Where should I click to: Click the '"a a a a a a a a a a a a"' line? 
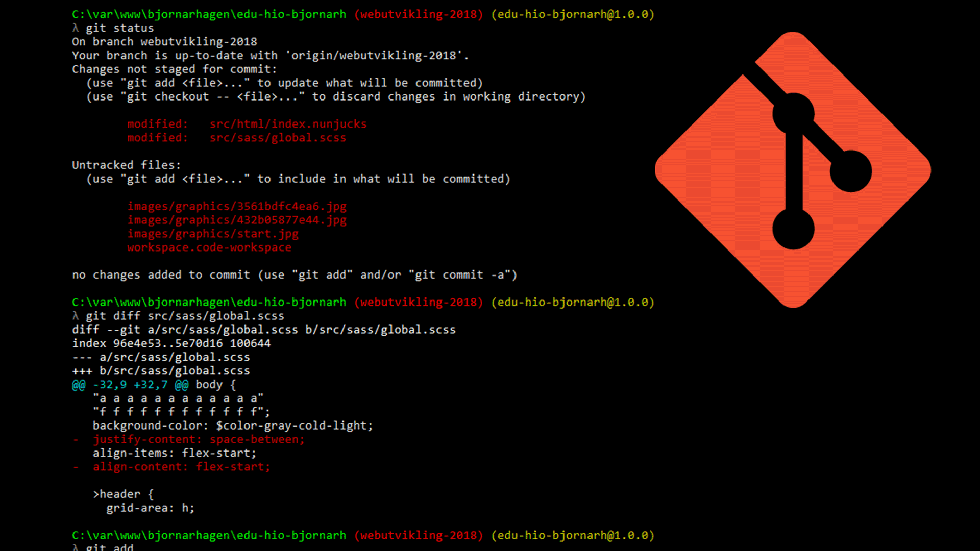tap(178, 398)
